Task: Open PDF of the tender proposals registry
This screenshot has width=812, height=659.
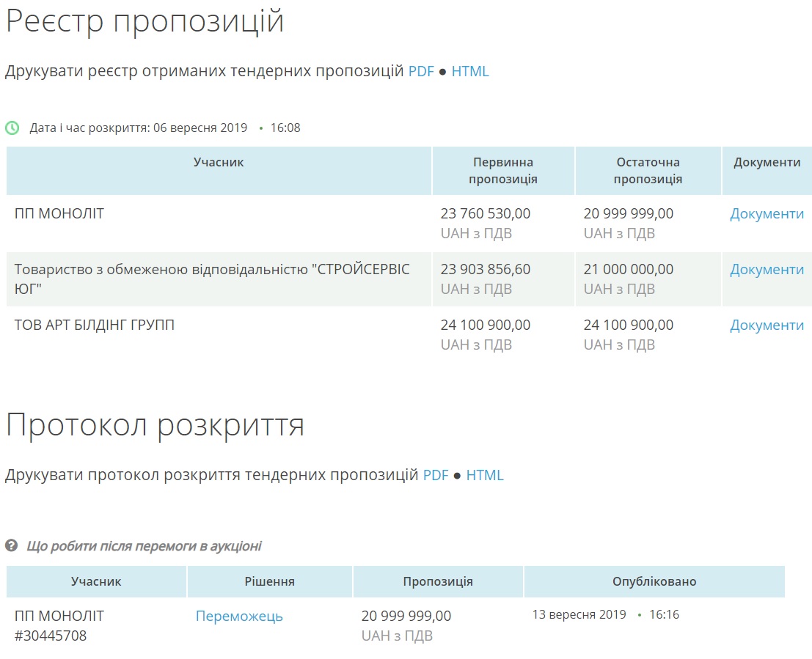Action: click(421, 71)
